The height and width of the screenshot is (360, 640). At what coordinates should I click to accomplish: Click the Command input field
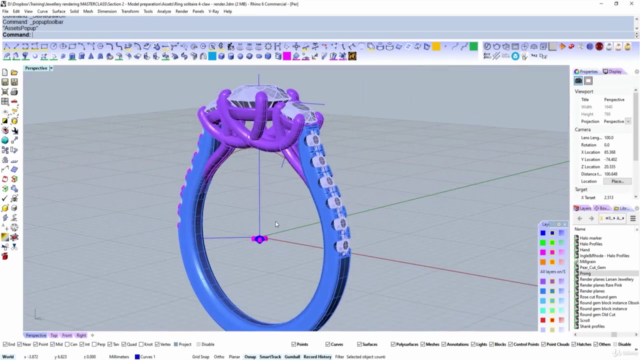click(333, 35)
